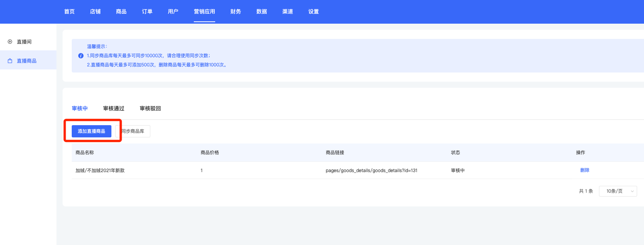Select 订单 in the top bar
644x245 pixels.
(x=147, y=11)
